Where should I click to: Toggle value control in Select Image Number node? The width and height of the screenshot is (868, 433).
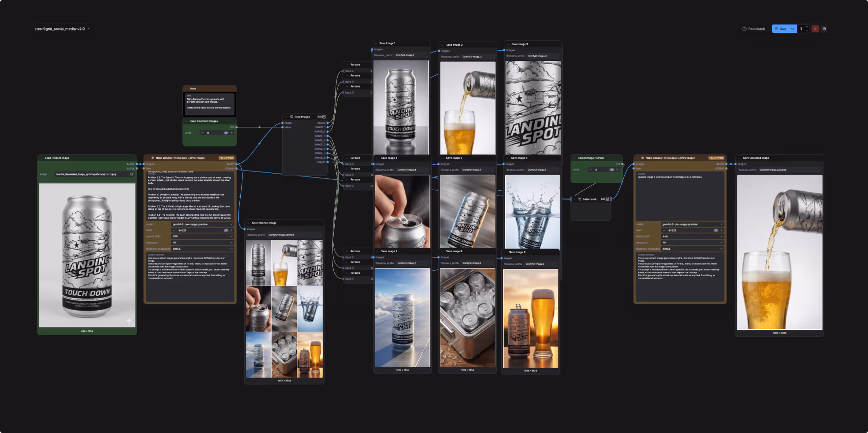point(612,170)
